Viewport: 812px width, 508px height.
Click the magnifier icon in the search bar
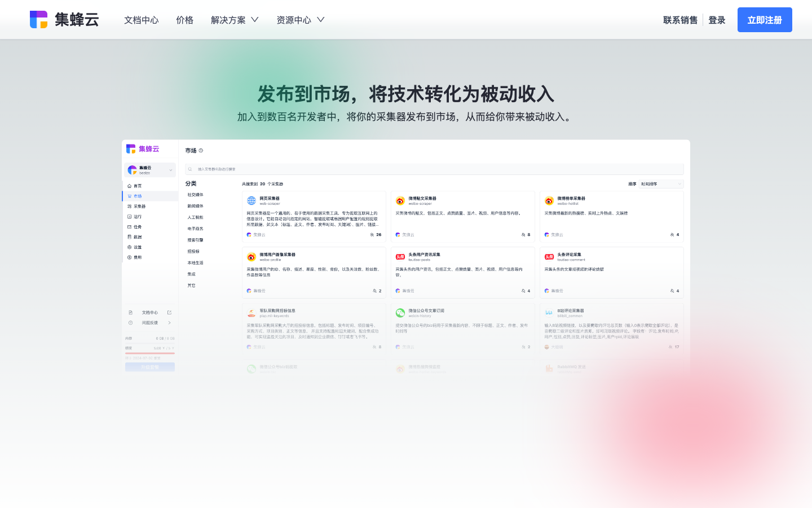pos(190,169)
